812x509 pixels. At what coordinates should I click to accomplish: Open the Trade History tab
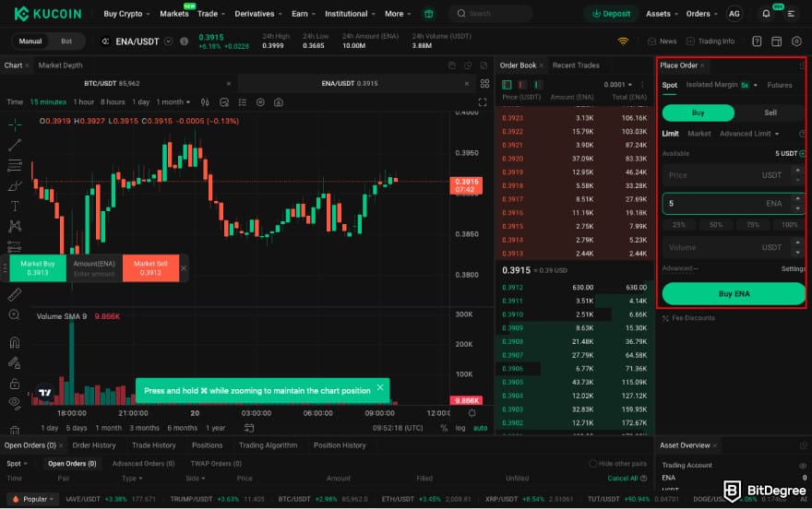(153, 445)
